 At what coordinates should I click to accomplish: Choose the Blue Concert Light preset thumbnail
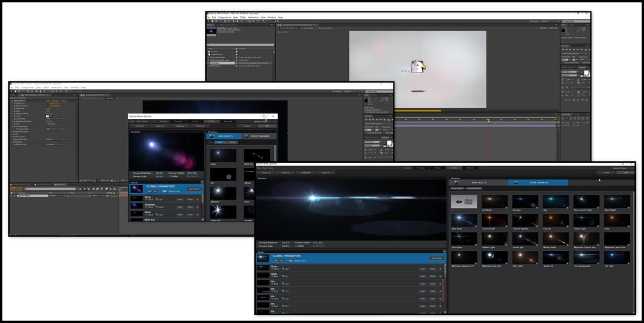tap(586, 202)
